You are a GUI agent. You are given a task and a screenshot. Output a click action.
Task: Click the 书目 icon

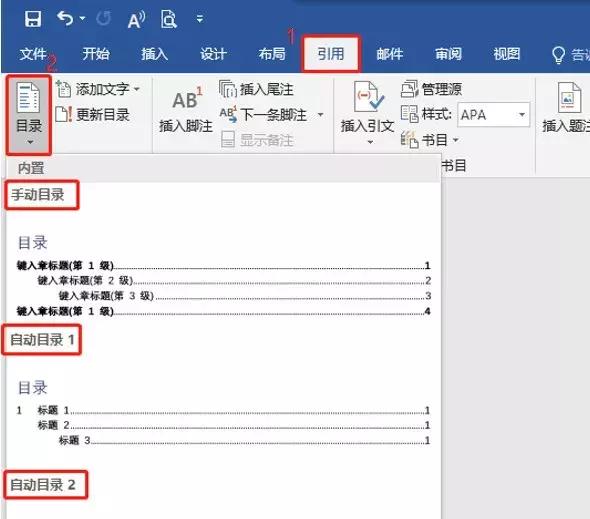[x=409, y=140]
